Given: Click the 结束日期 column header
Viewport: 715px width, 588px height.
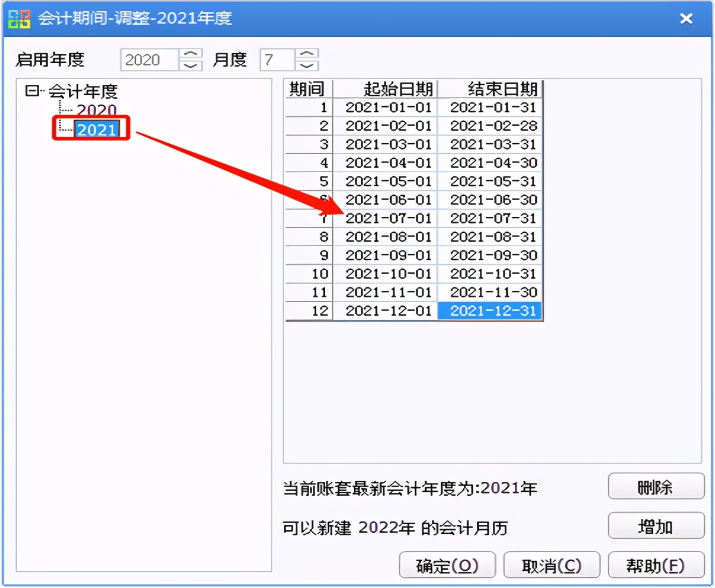Looking at the screenshot, I should pyautogui.click(x=490, y=89).
